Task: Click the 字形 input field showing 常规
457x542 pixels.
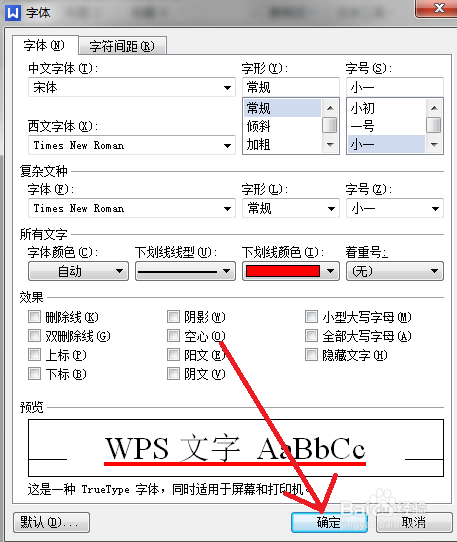Action: pos(291,87)
